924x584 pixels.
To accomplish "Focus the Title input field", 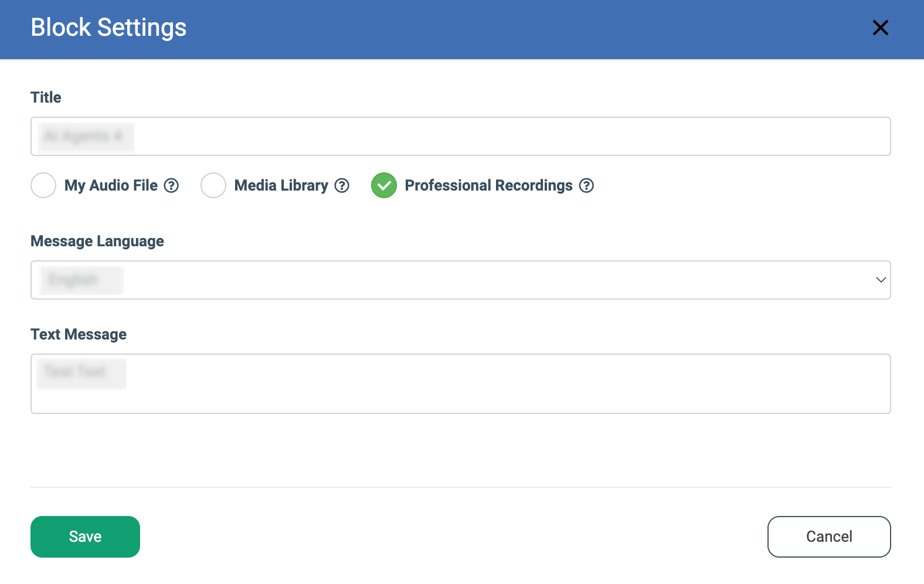I will [460, 136].
